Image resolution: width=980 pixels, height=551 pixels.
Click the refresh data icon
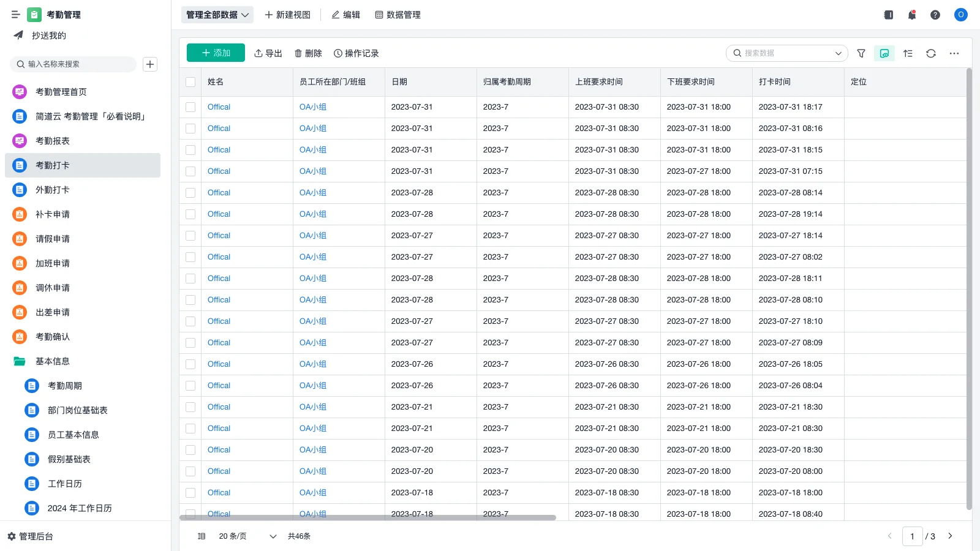point(930,53)
